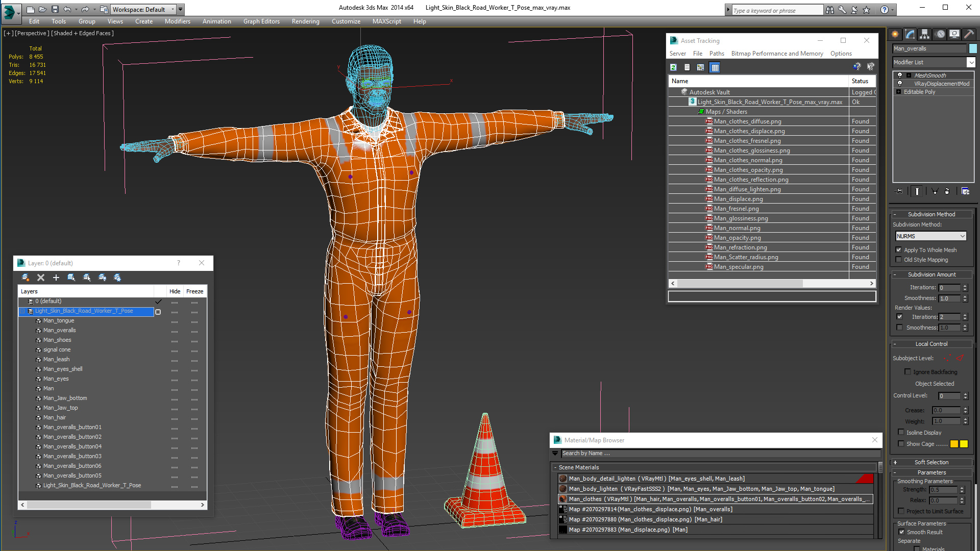The width and height of the screenshot is (980, 551).
Task: Expand MeshSmooth modifier sub-levels
Action: 909,76
